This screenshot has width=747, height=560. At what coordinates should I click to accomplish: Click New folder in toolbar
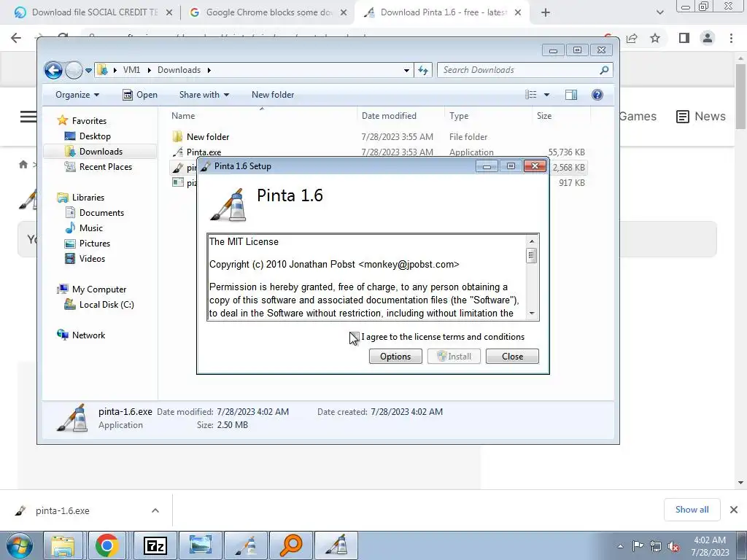coord(273,95)
